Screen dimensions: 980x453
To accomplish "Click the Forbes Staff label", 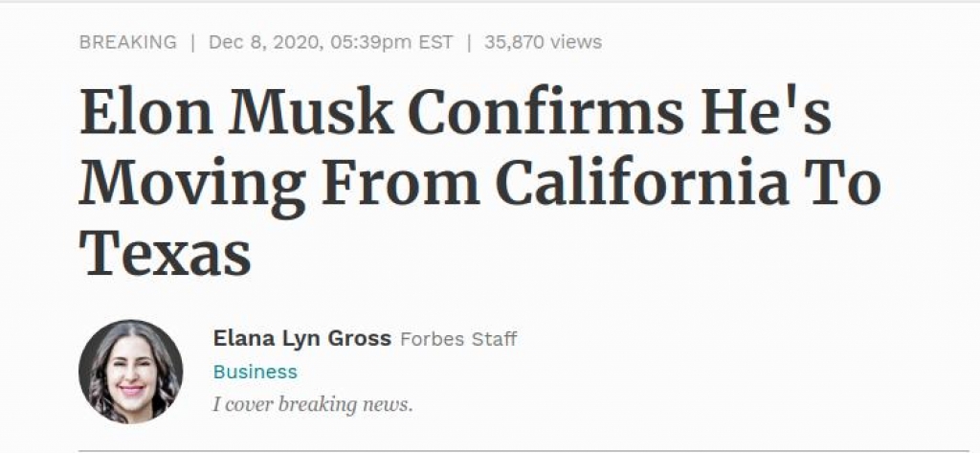I will click(458, 339).
